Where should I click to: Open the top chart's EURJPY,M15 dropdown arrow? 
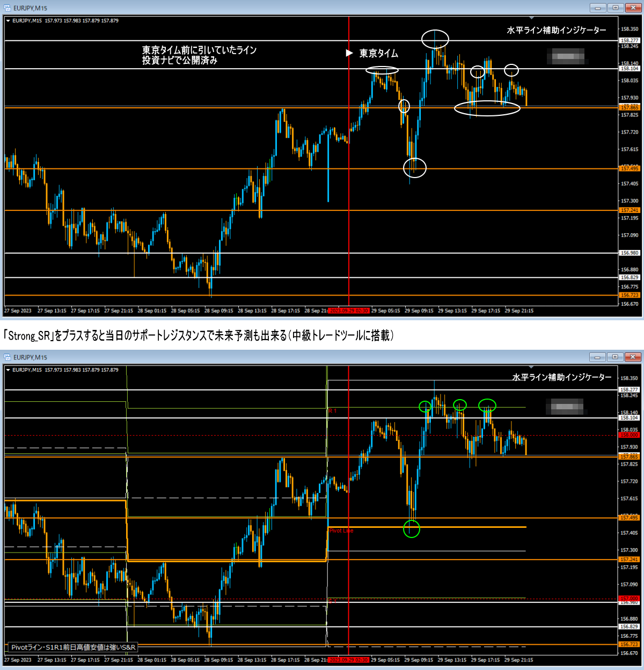pos(8,21)
